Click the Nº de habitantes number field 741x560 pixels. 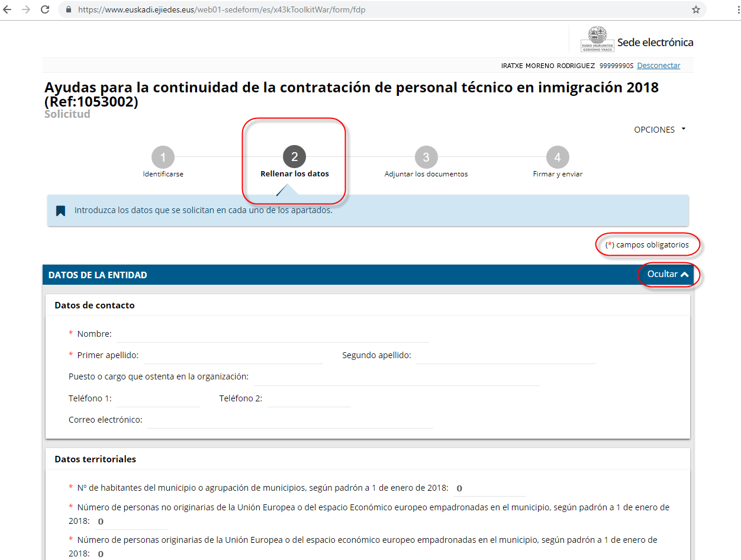coord(489,488)
